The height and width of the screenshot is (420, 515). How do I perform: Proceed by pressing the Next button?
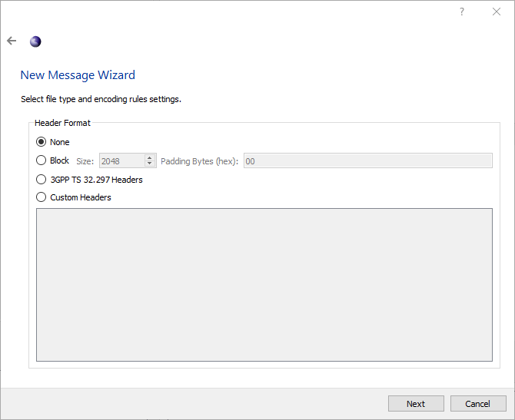pyautogui.click(x=416, y=404)
